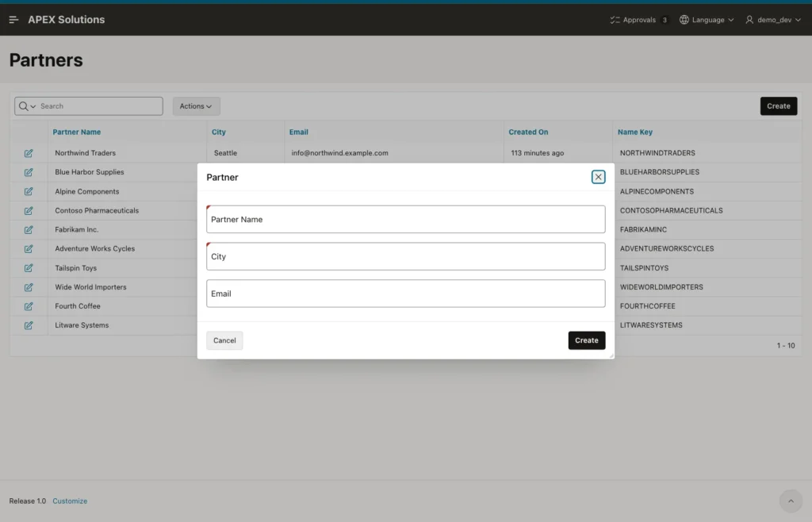Click edit icon for Adventure Works Cycles
This screenshot has width=812, height=522.
(29, 249)
